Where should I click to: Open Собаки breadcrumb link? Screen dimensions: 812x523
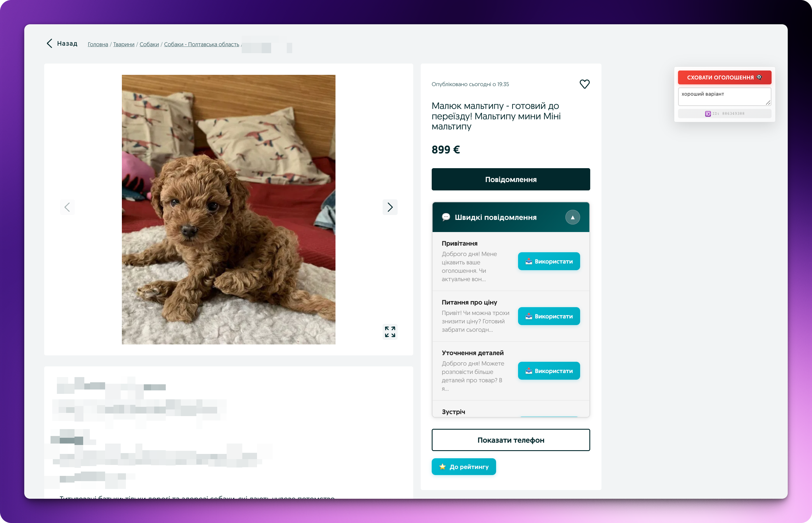coord(149,44)
